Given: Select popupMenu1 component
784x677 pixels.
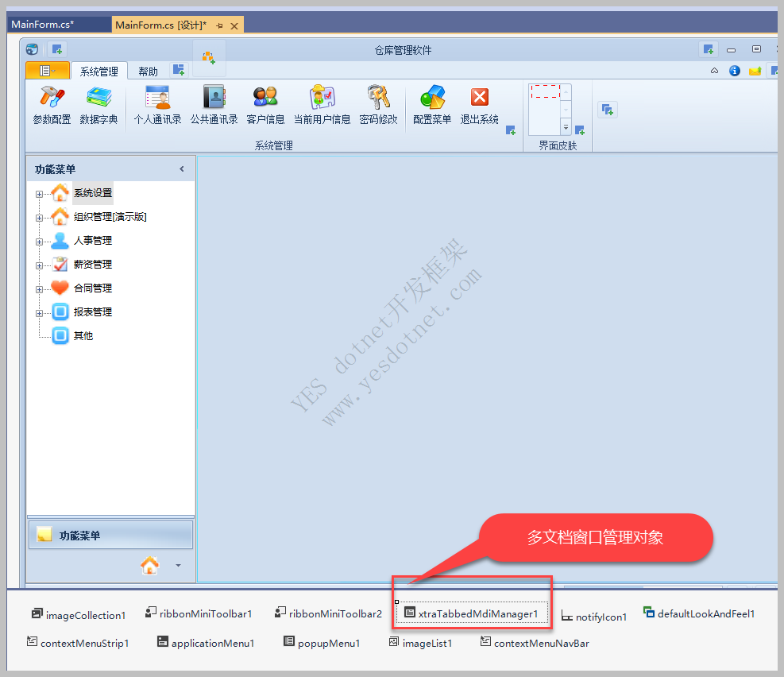Looking at the screenshot, I should tap(322, 643).
